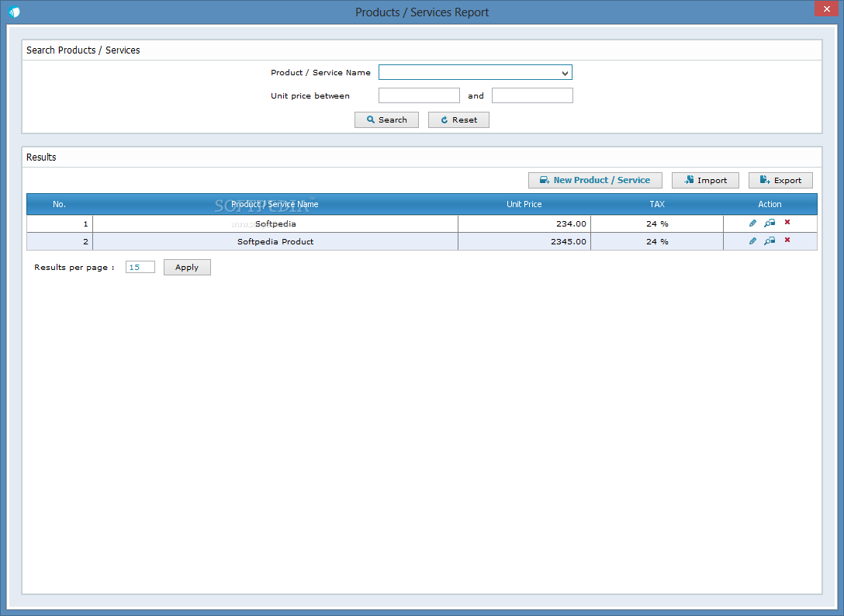Click the 24 % tax cell for Softpedia
Viewport: 844px width, 616px height.
[657, 223]
